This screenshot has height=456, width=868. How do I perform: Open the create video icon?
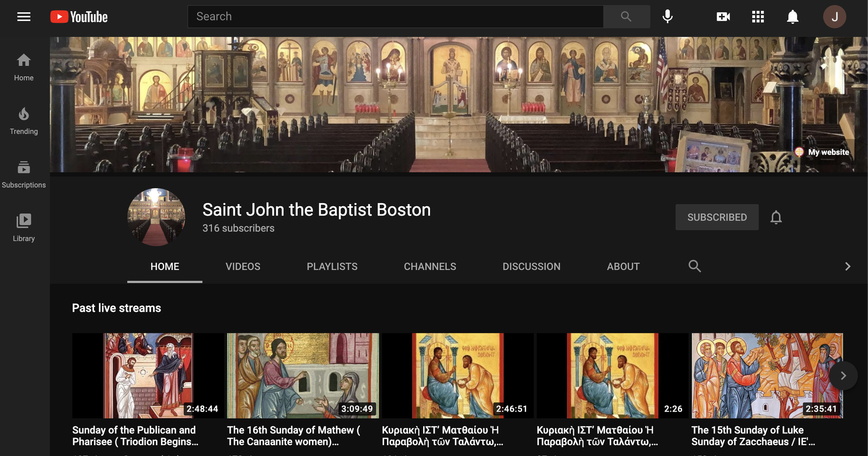point(723,17)
